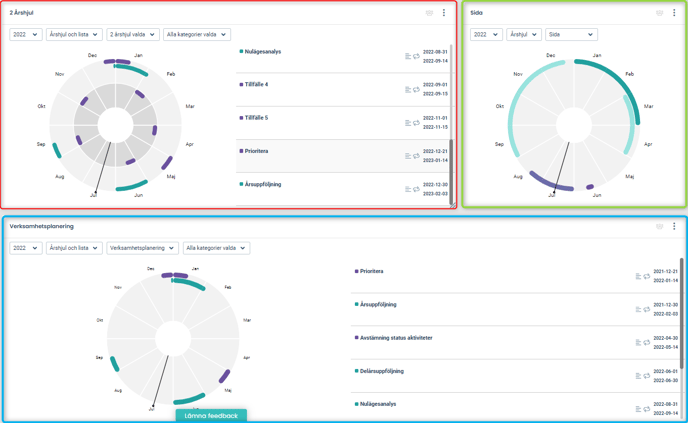This screenshot has height=423, width=688.
Task: Open the three-dot menu in Verksamhetsplanering panel
Action: coord(674,227)
